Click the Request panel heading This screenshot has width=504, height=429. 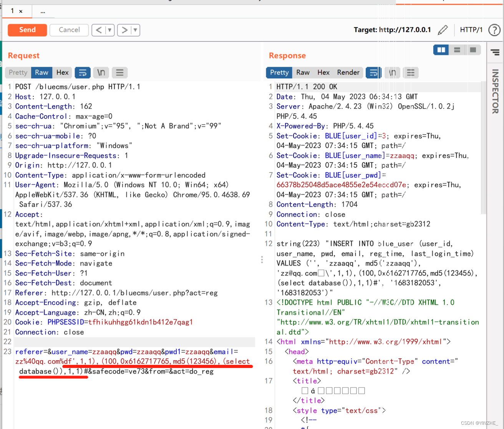coord(24,56)
